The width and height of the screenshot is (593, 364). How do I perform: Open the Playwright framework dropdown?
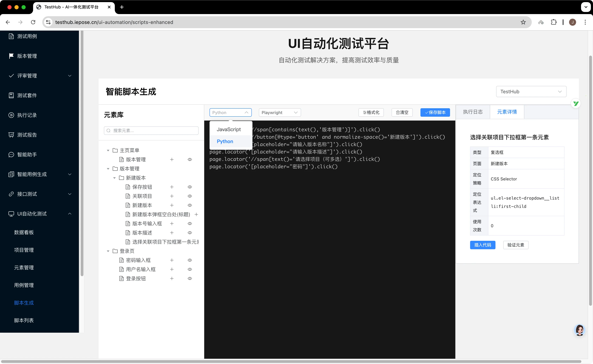pyautogui.click(x=280, y=112)
